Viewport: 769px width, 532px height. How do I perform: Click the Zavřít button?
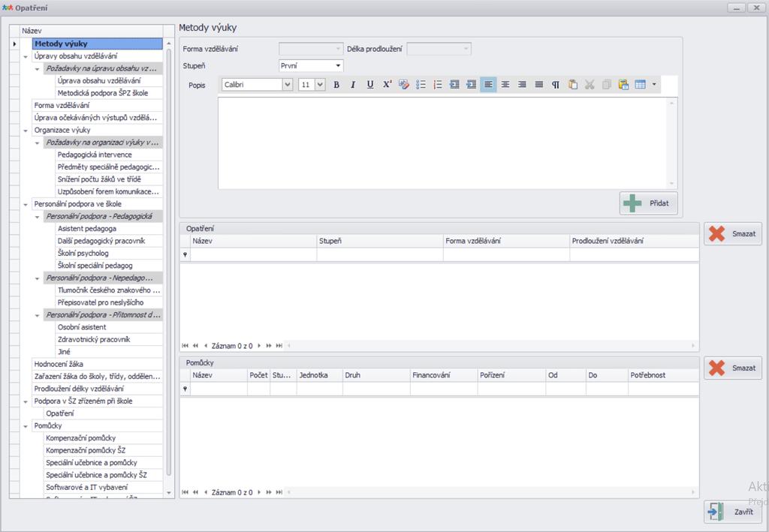(733, 512)
